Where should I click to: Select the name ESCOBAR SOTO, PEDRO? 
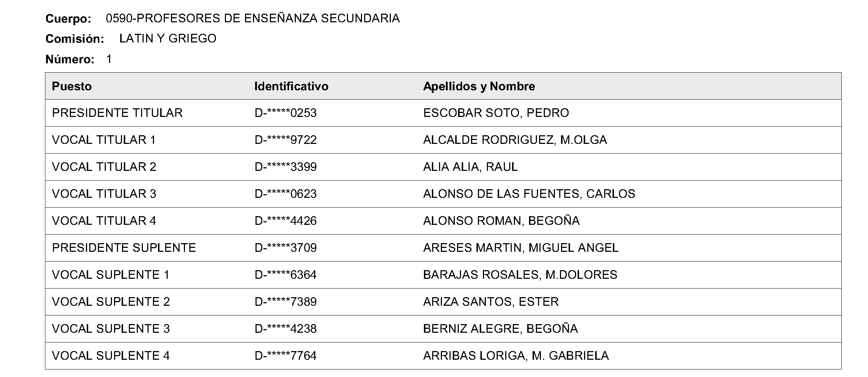tap(496, 113)
